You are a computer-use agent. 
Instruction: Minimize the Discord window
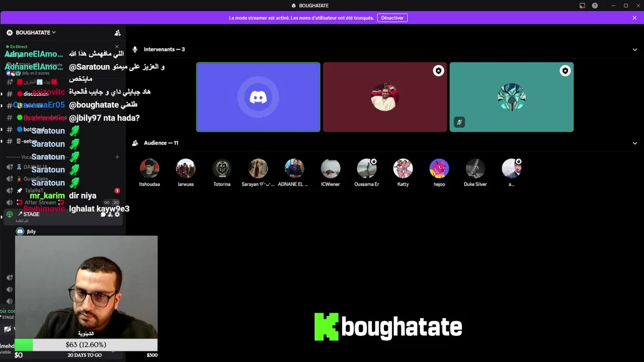point(613,6)
